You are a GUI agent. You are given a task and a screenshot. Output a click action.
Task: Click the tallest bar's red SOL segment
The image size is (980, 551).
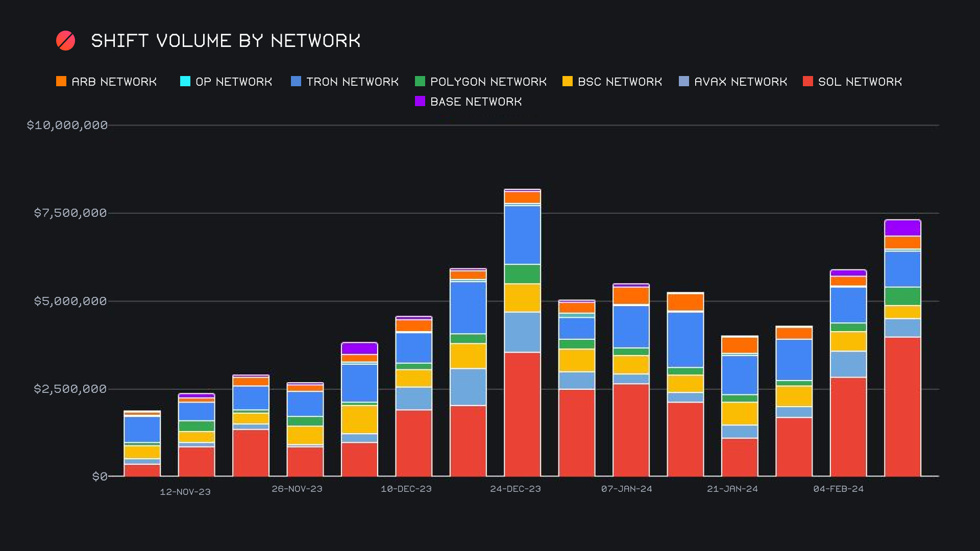tap(522, 413)
